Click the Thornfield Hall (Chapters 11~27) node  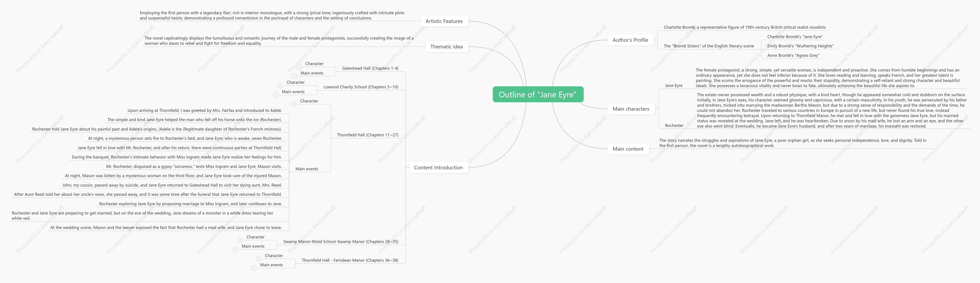[x=367, y=135]
